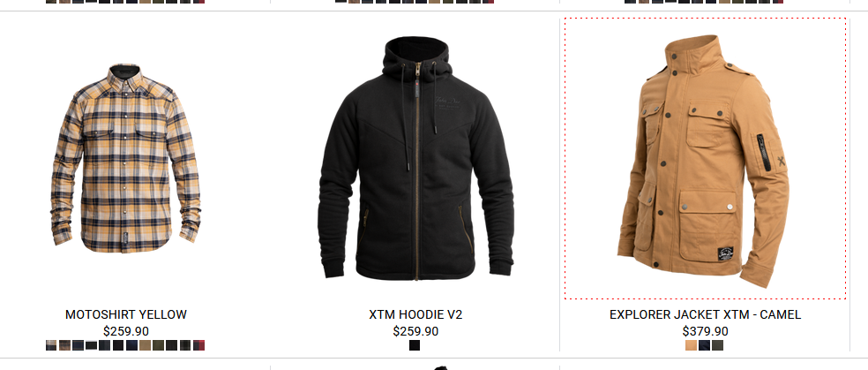Open the black XTM Hoodie V2 image
The height and width of the screenshot is (370, 868).
click(415, 158)
